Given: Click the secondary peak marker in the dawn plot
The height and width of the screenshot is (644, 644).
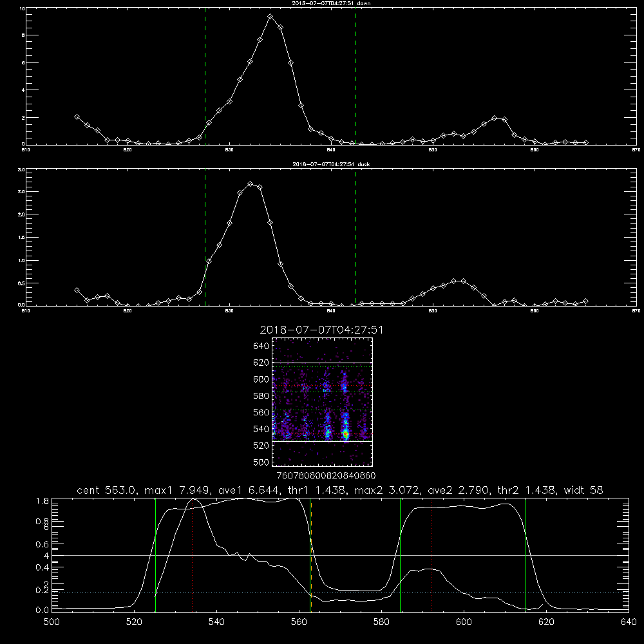Looking at the screenshot, I should click(x=494, y=118).
